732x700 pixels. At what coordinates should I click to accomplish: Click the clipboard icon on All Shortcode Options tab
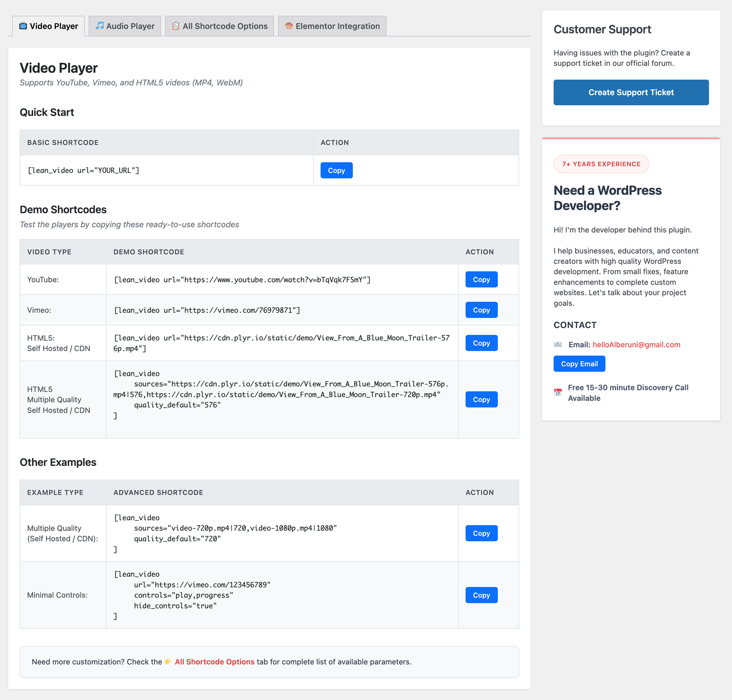pyautogui.click(x=175, y=26)
